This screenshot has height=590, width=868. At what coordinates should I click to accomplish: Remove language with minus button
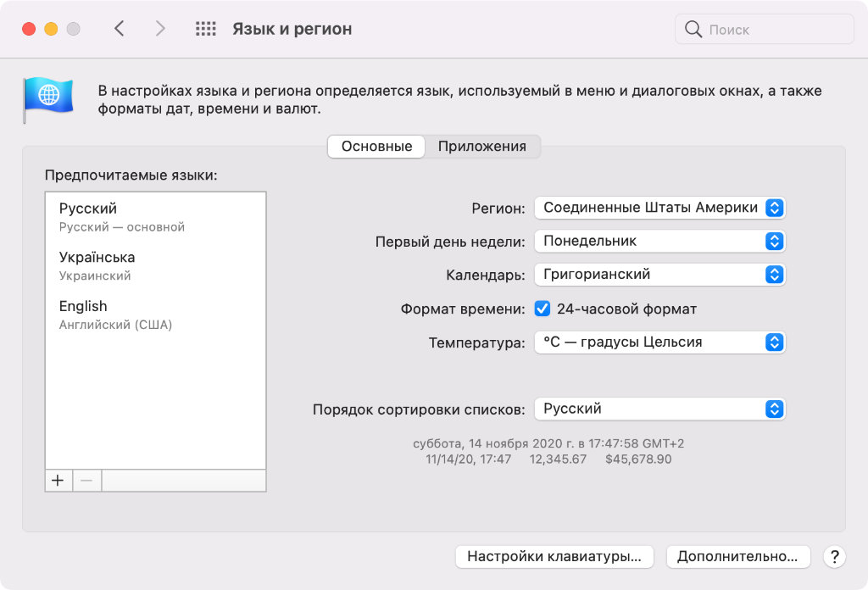point(86,481)
